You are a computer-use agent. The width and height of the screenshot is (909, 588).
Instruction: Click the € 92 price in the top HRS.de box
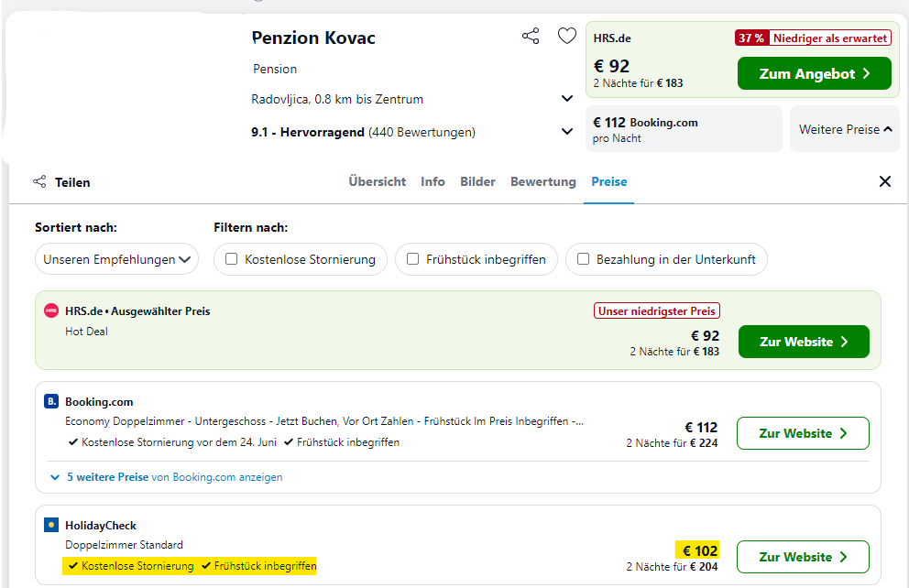click(x=611, y=66)
